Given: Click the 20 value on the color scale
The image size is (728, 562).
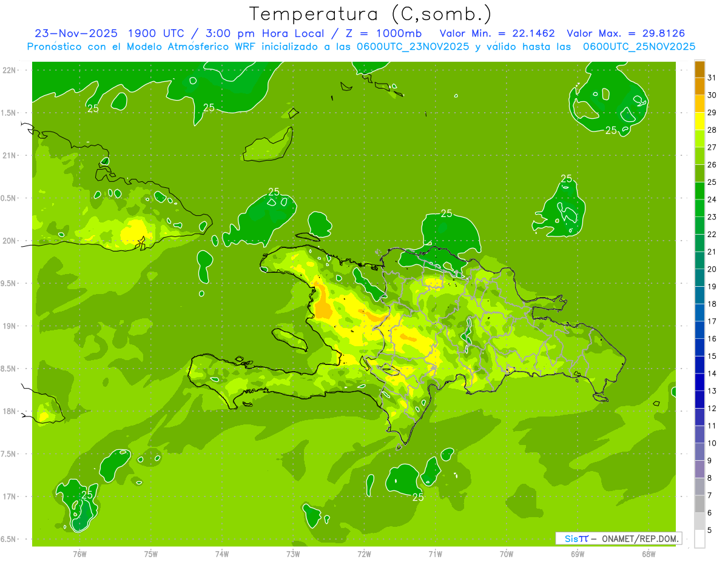Looking at the screenshot, I should coord(712,269).
